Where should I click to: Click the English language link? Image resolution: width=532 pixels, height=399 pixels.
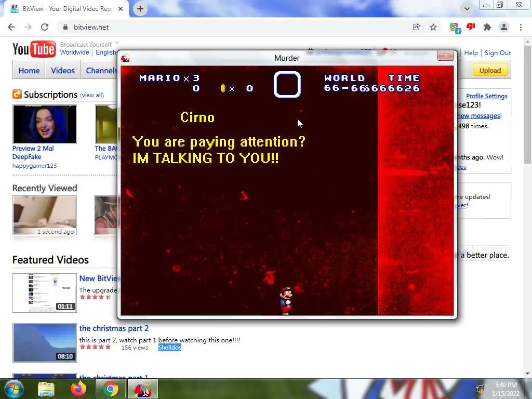click(x=106, y=52)
